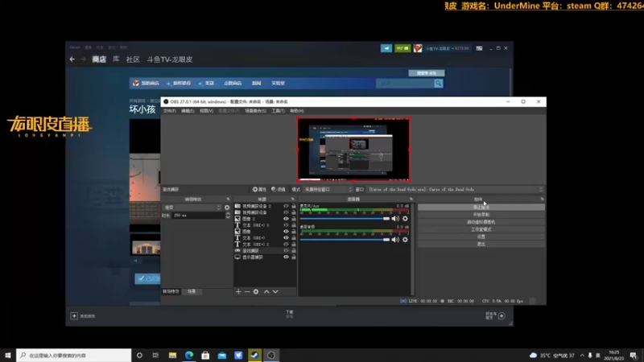Open capture mode dropdown 采集特定窗口

coord(328,189)
